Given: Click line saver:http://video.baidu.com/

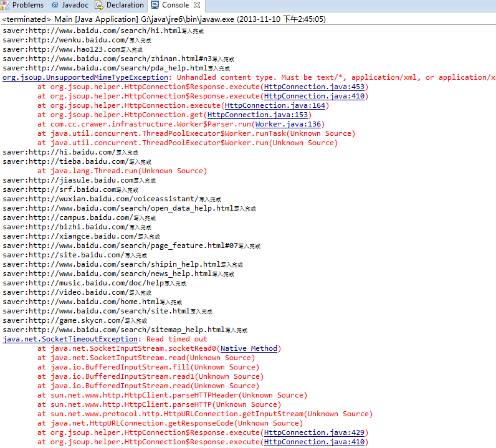Looking at the screenshot, I should (77, 292).
